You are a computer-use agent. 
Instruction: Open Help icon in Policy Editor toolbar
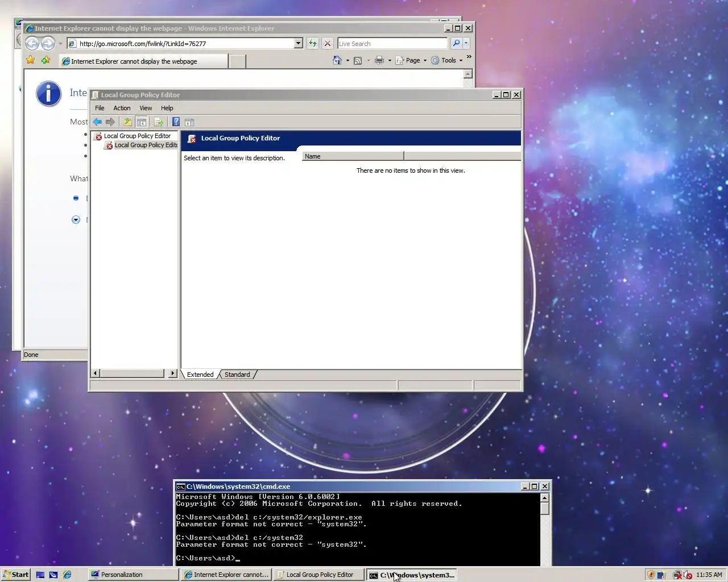tap(176, 122)
